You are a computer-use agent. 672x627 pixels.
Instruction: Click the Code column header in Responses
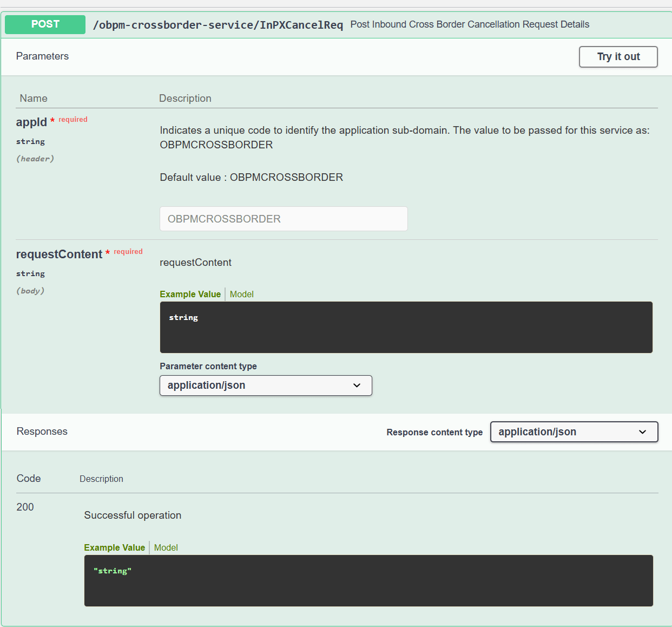(x=29, y=479)
